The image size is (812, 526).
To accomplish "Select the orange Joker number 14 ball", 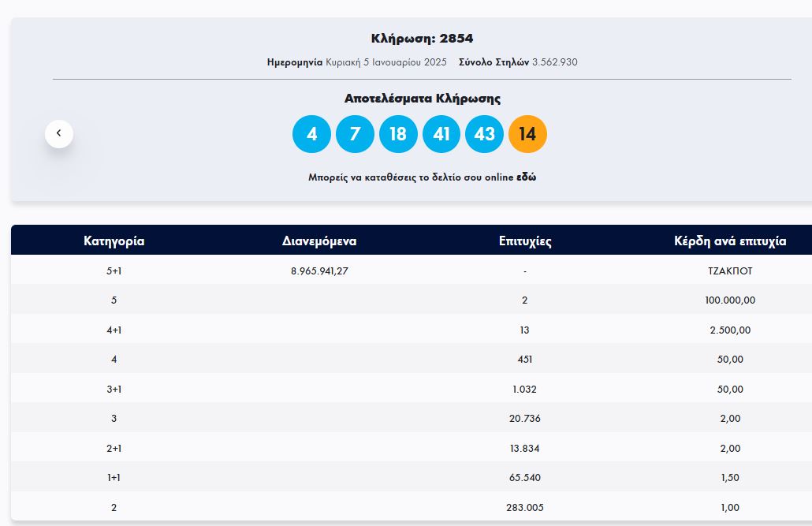I will (x=527, y=134).
